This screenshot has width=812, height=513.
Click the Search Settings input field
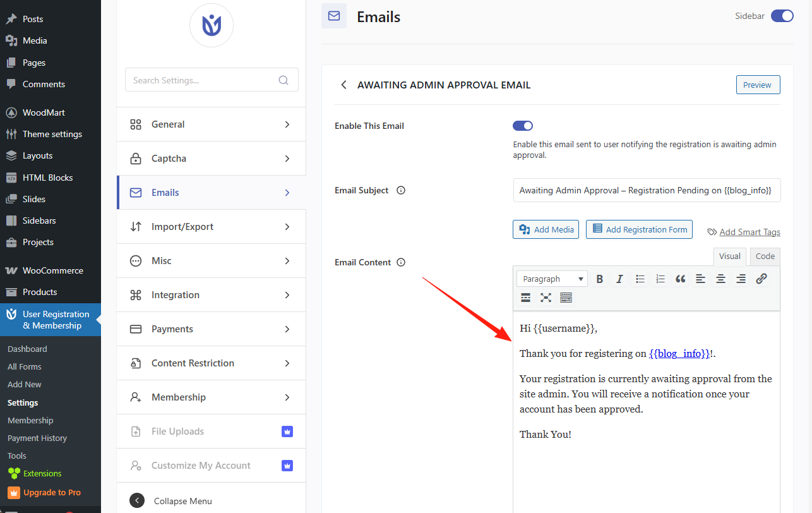[x=203, y=80]
